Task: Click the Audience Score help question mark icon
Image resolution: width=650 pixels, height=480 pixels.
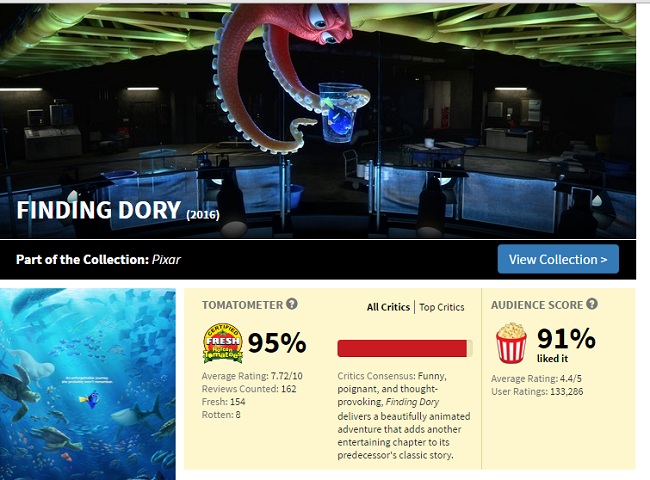Action: [592, 304]
